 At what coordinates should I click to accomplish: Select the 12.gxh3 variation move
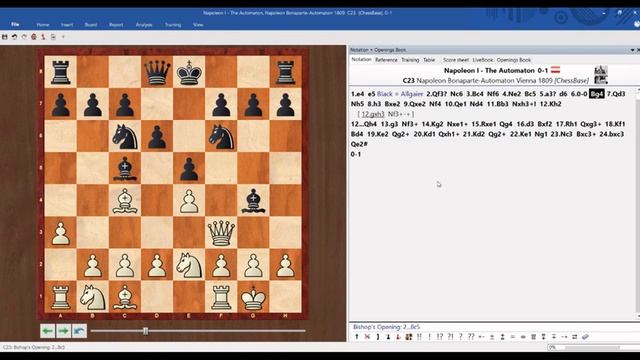tap(373, 114)
